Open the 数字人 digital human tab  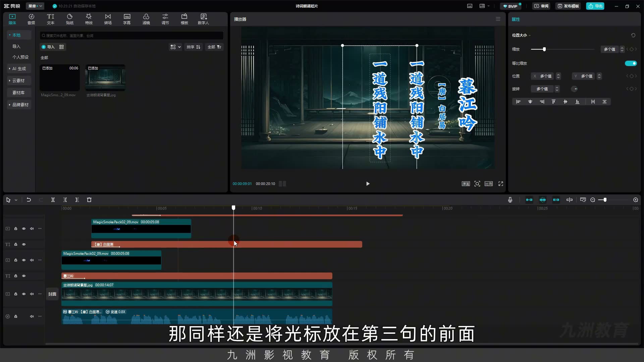coord(203,19)
